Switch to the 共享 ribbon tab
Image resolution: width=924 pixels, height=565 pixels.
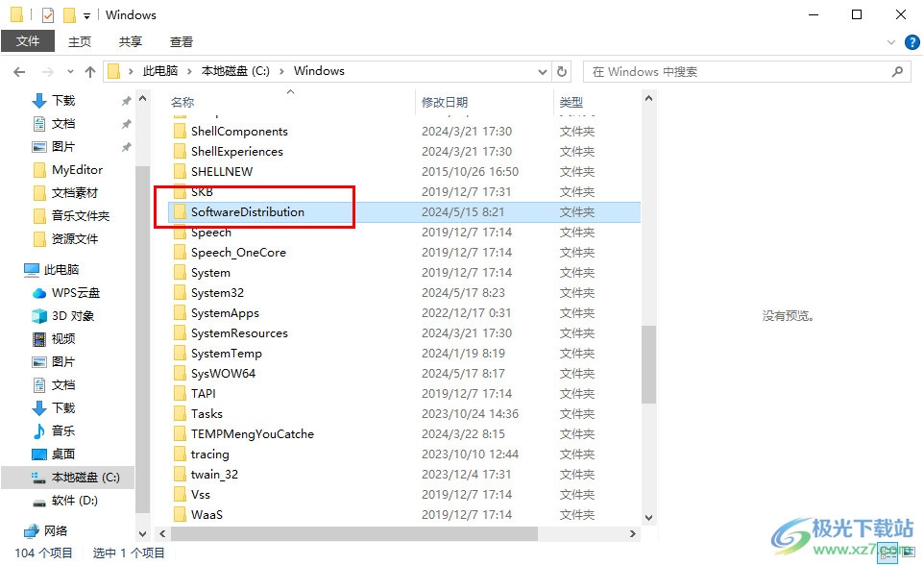click(x=131, y=41)
